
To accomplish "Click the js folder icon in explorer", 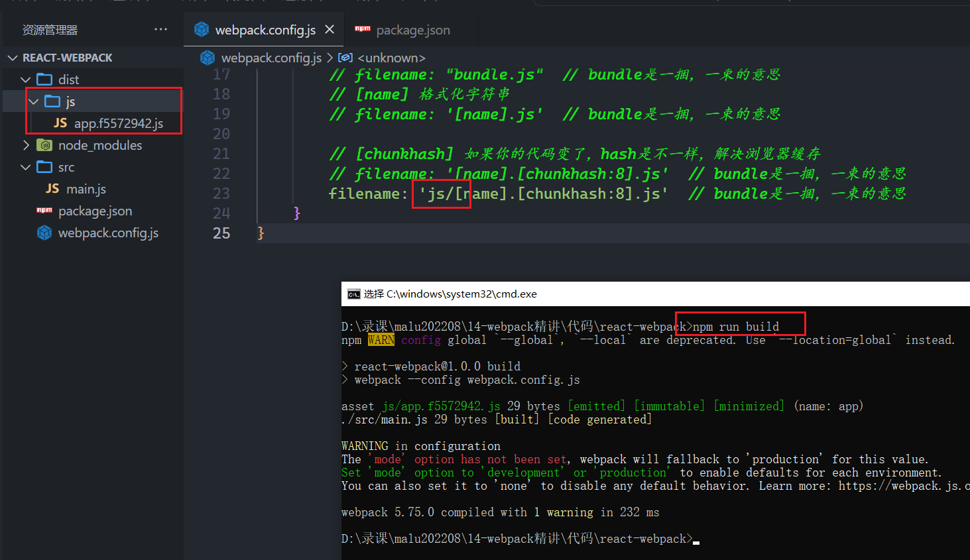I will [x=52, y=101].
